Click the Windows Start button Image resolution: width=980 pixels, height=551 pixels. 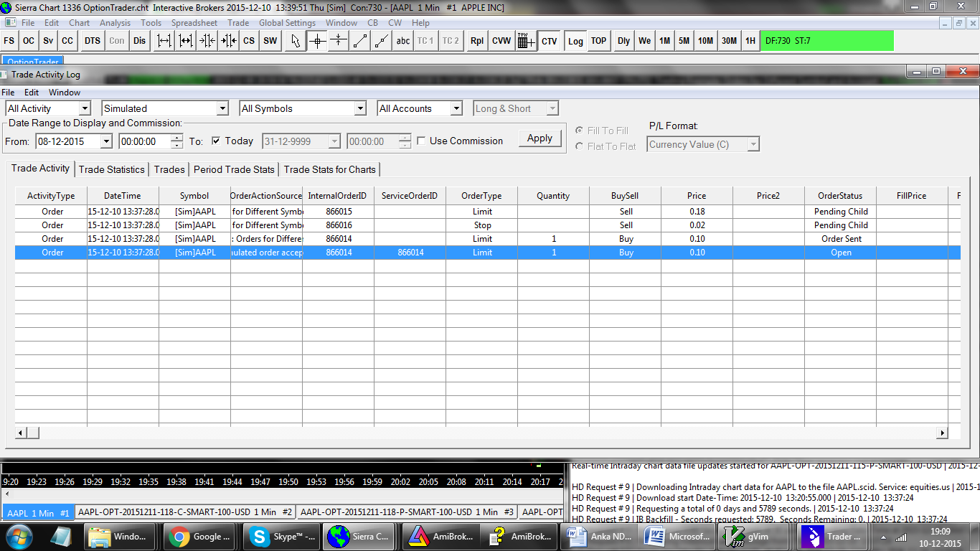tap(18, 537)
